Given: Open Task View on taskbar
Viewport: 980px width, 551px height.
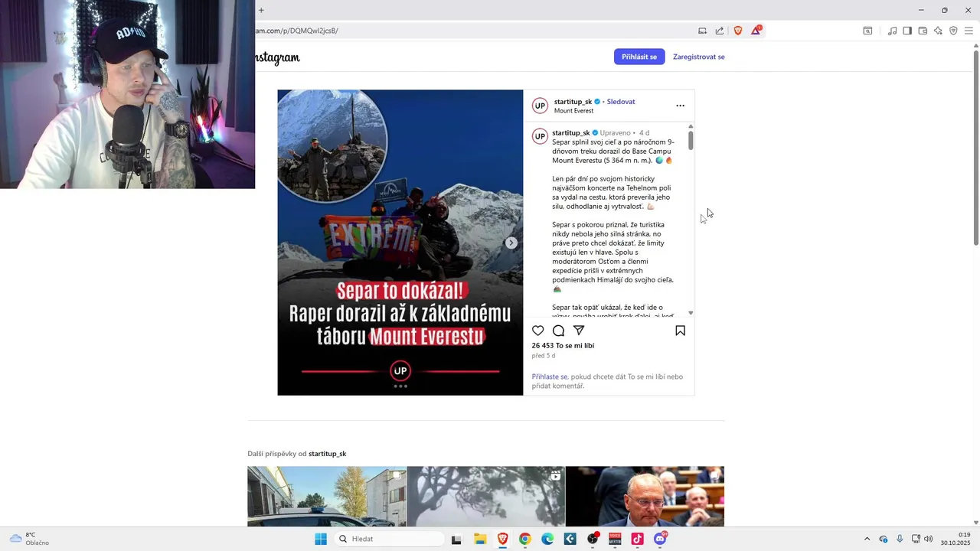Looking at the screenshot, I should point(456,539).
